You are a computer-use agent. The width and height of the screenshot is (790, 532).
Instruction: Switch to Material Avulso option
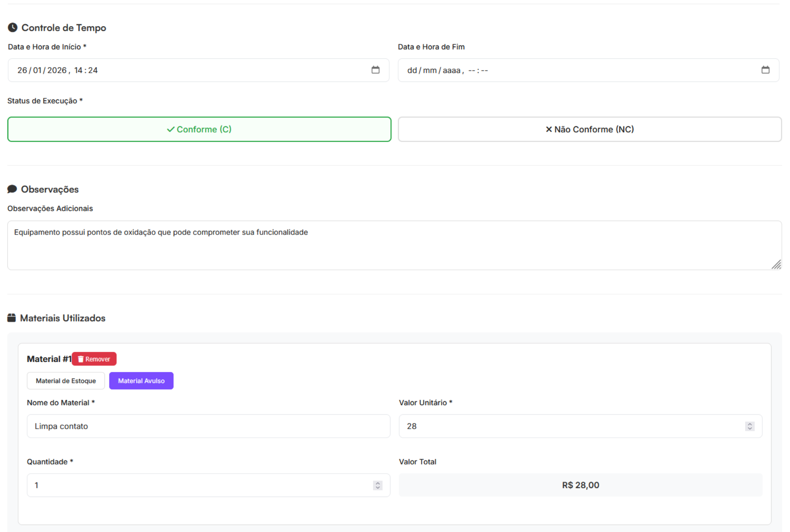(x=141, y=381)
